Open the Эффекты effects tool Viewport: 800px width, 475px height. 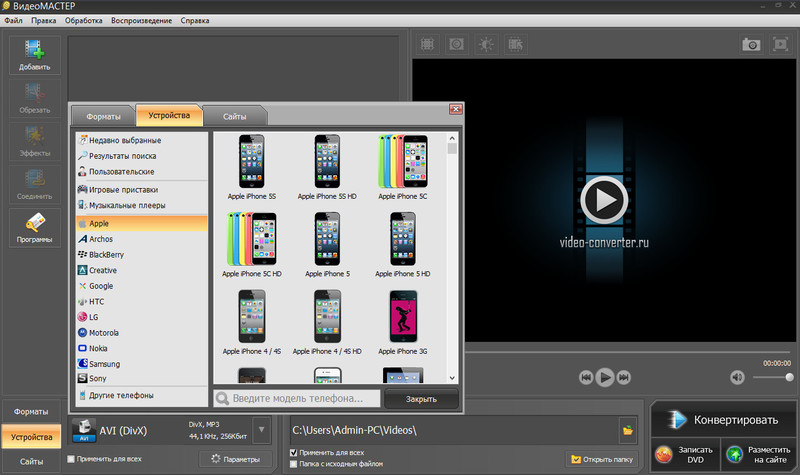click(x=34, y=141)
